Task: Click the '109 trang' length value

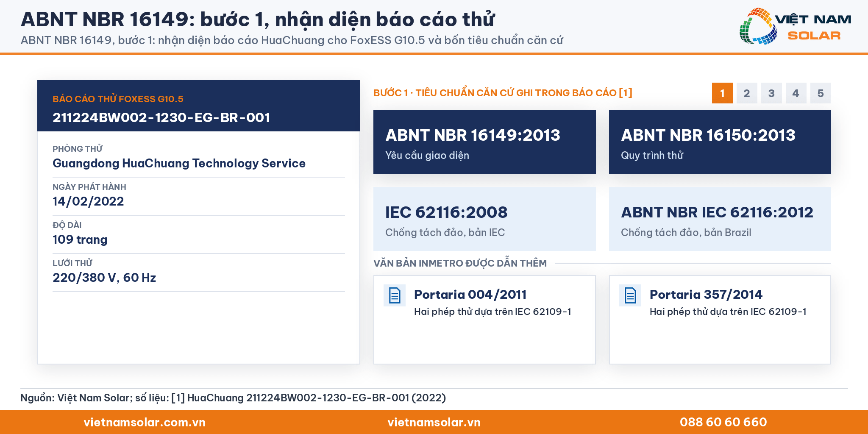Action: click(x=80, y=240)
